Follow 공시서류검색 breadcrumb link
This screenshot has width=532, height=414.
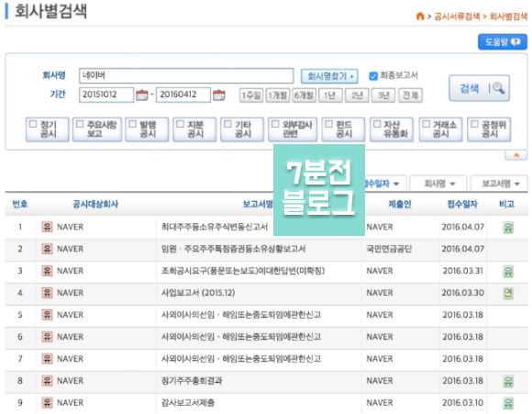tap(457, 17)
